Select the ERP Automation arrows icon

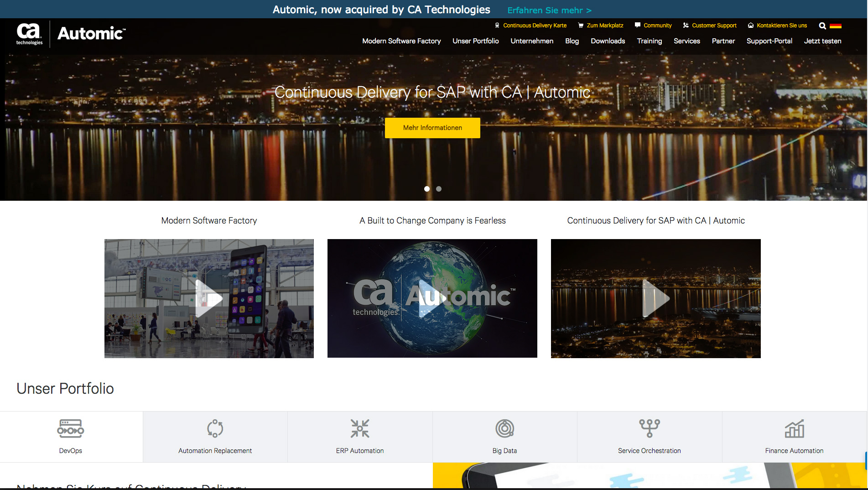click(x=360, y=428)
